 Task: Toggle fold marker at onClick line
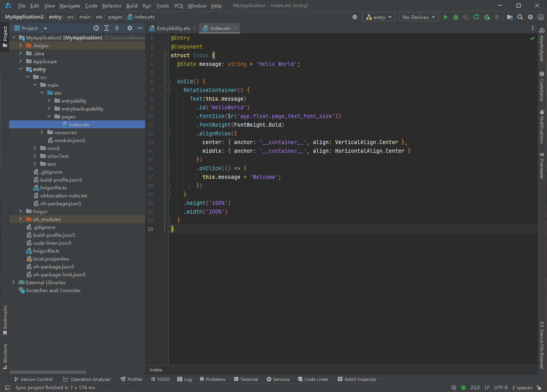pyautogui.click(x=169, y=169)
